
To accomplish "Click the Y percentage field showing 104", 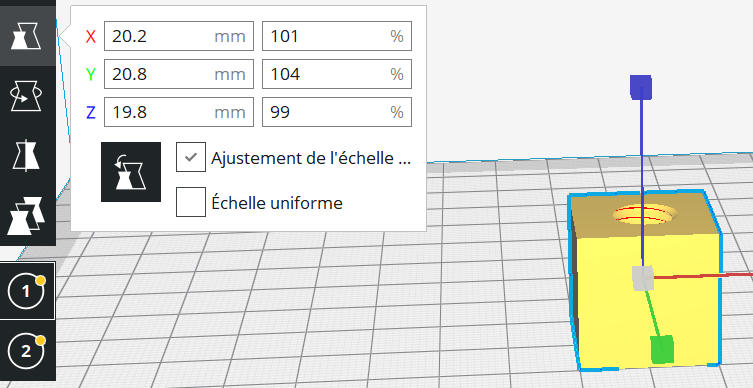I will pyautogui.click(x=337, y=74).
